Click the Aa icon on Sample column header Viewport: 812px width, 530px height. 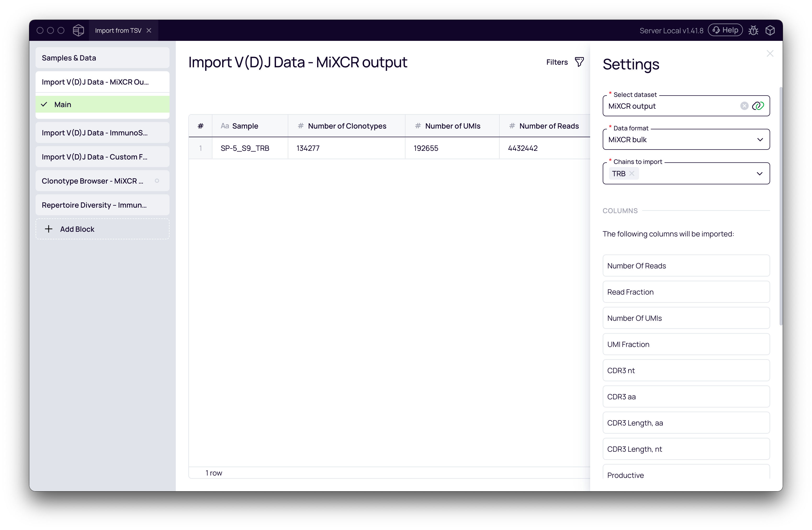pos(225,126)
